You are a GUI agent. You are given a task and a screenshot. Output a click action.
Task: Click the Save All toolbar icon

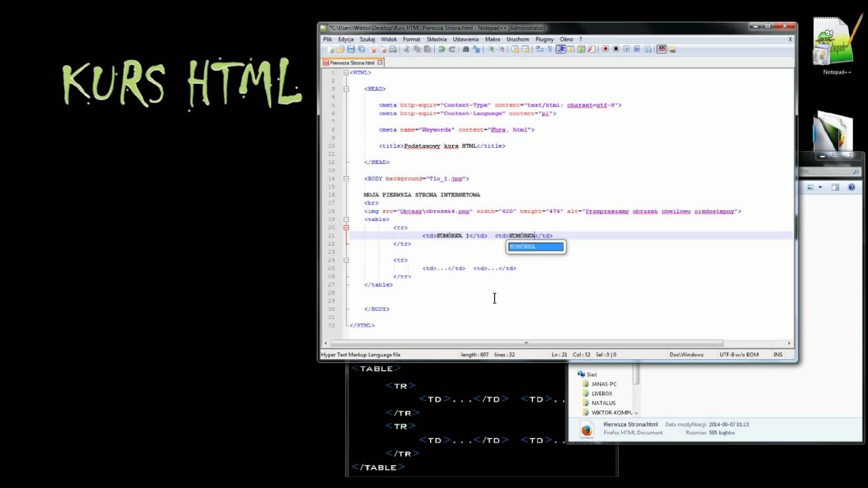point(361,49)
